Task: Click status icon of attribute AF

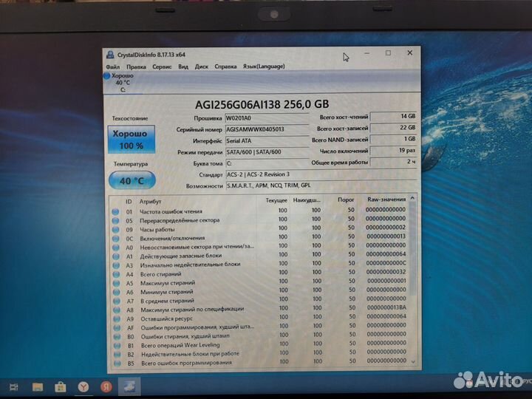Action: click(117, 328)
